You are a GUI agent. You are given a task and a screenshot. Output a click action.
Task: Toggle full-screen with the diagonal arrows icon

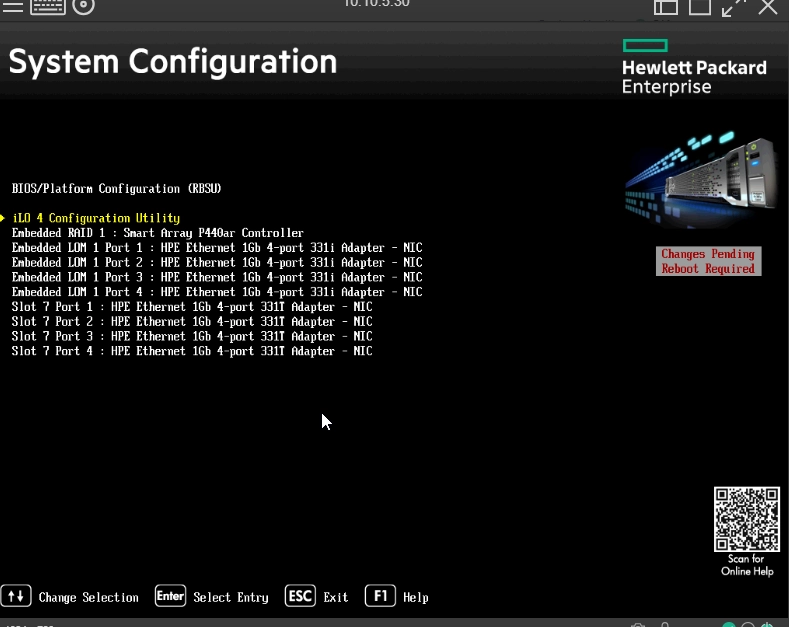[733, 7]
